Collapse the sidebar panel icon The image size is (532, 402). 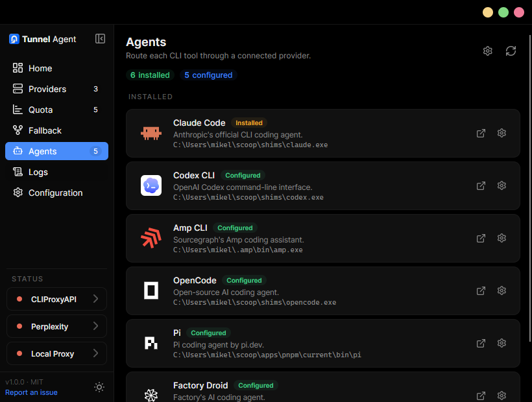pos(100,39)
